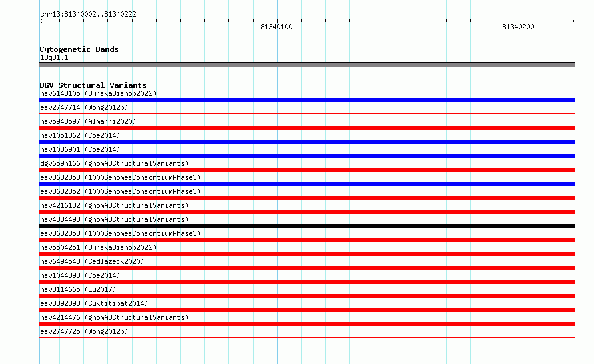
Task: Click the 13q31.1 band label
Action: (54, 57)
